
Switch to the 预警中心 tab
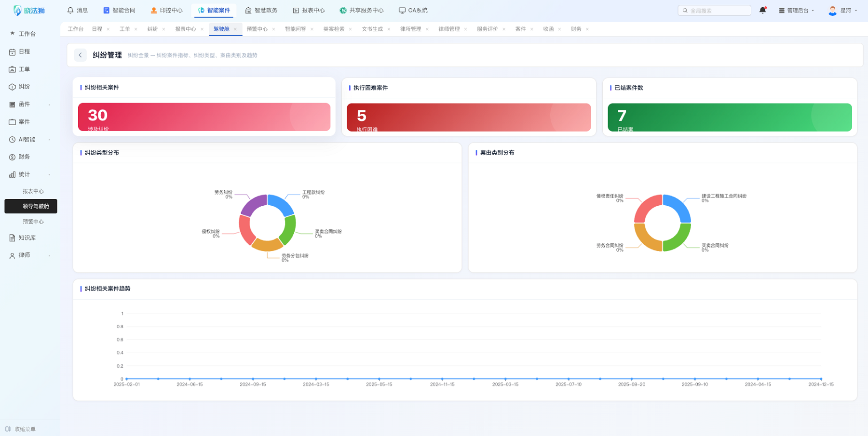[x=257, y=29]
